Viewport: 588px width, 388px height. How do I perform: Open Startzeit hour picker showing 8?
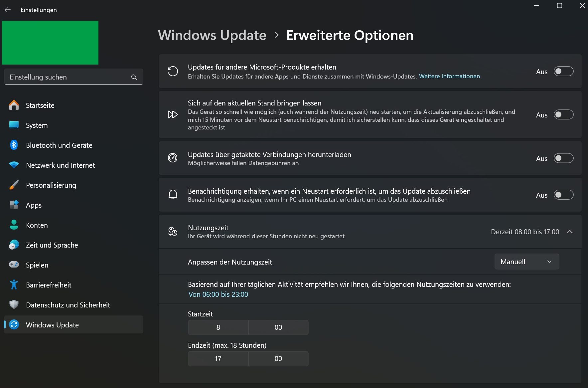click(x=218, y=327)
